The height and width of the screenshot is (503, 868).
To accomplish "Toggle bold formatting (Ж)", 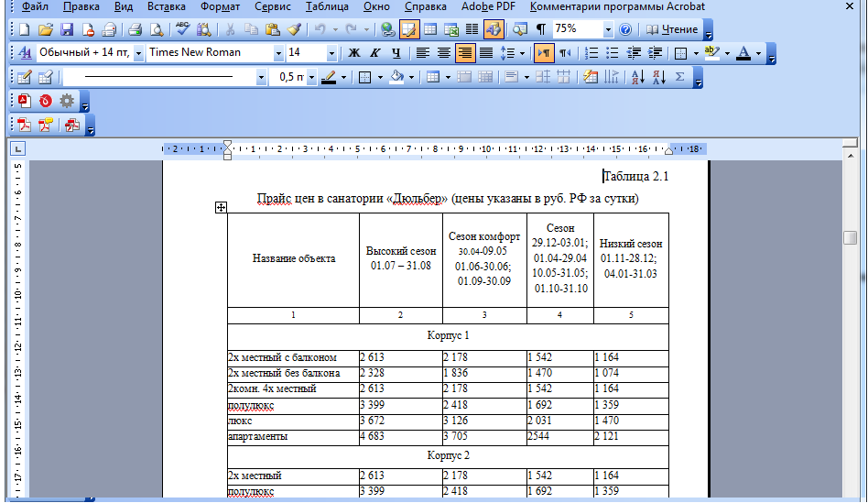I will (x=354, y=52).
